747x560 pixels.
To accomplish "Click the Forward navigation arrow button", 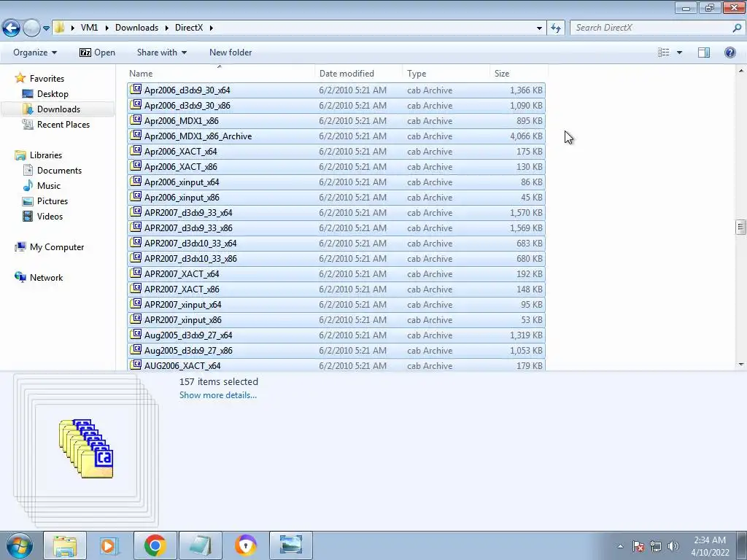I will 31,28.
